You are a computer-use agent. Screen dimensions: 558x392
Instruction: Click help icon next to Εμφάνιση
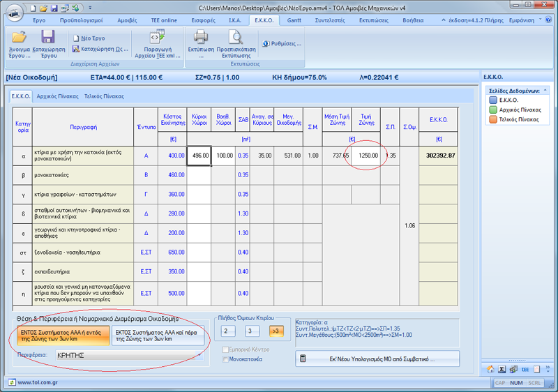pos(548,20)
